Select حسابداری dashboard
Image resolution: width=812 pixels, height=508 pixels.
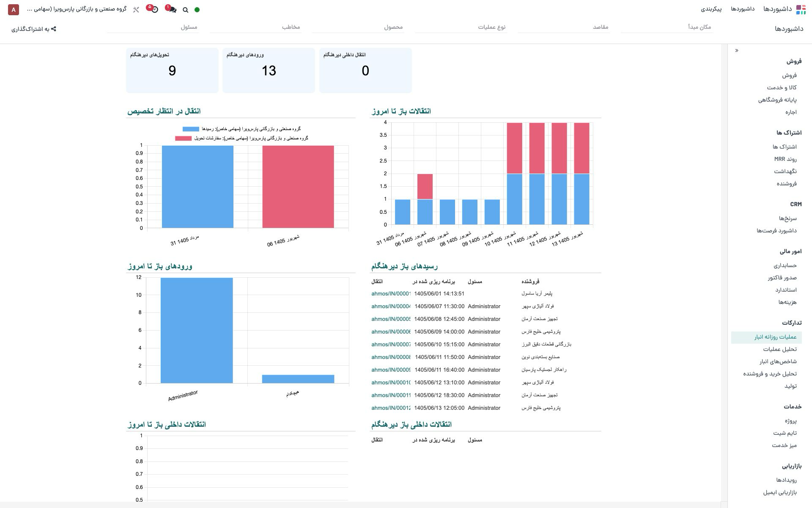click(785, 265)
